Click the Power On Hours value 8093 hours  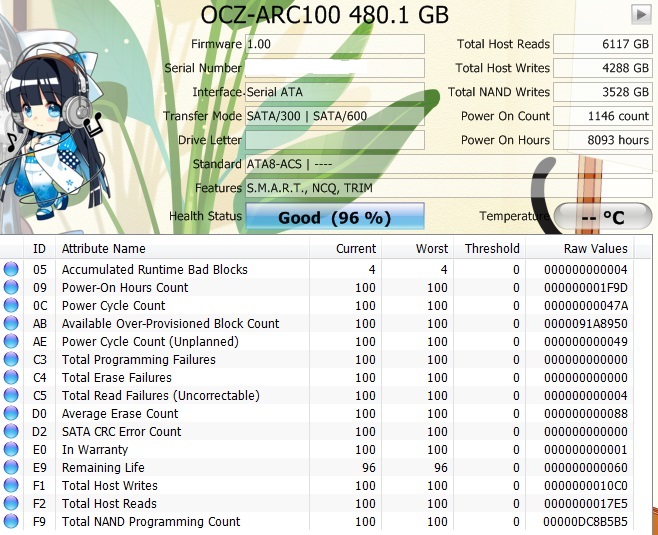click(603, 140)
